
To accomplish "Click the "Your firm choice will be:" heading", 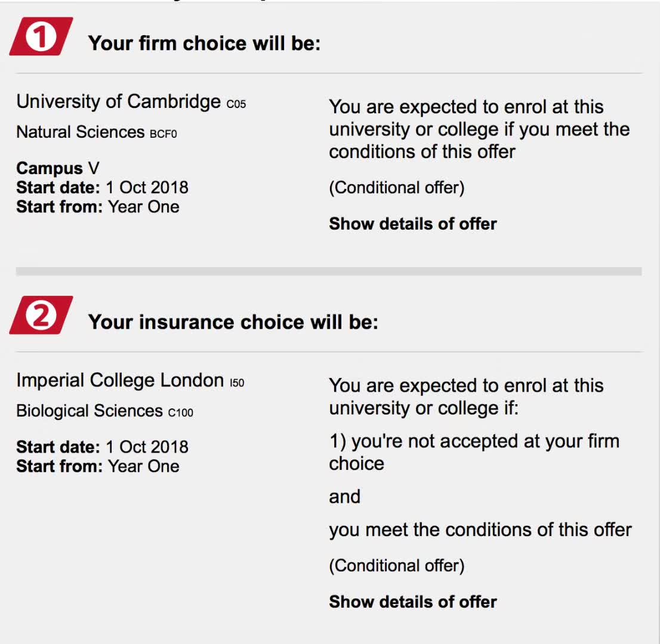I will pyautogui.click(x=204, y=44).
